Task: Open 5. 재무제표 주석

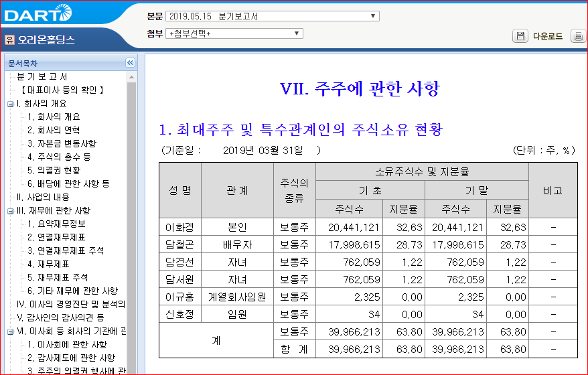Action: pyautogui.click(x=58, y=278)
